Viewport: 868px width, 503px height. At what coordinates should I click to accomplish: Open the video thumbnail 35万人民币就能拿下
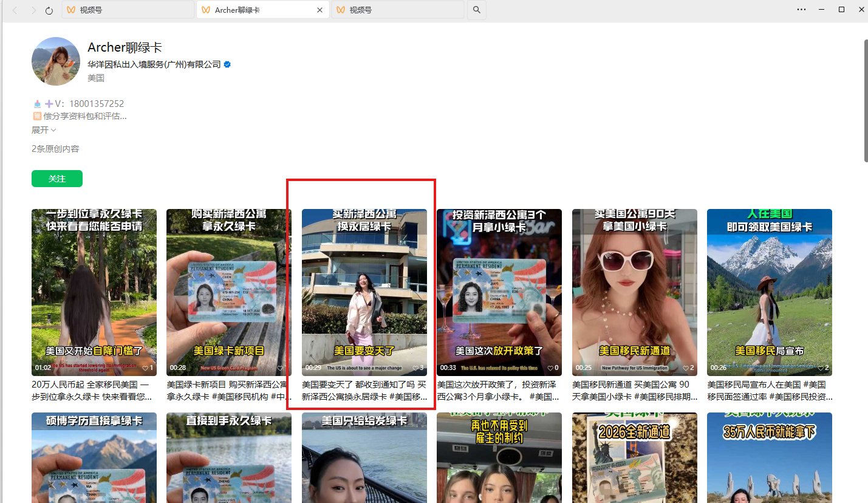click(770, 457)
